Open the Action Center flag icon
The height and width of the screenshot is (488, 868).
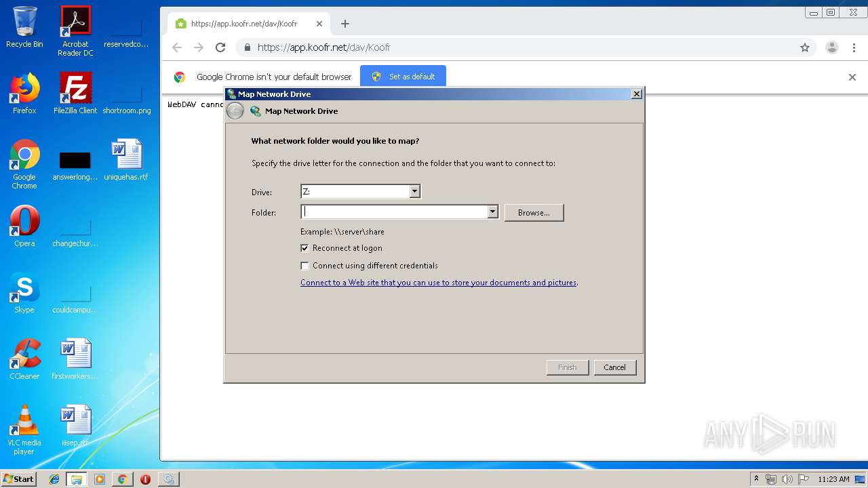pos(802,479)
